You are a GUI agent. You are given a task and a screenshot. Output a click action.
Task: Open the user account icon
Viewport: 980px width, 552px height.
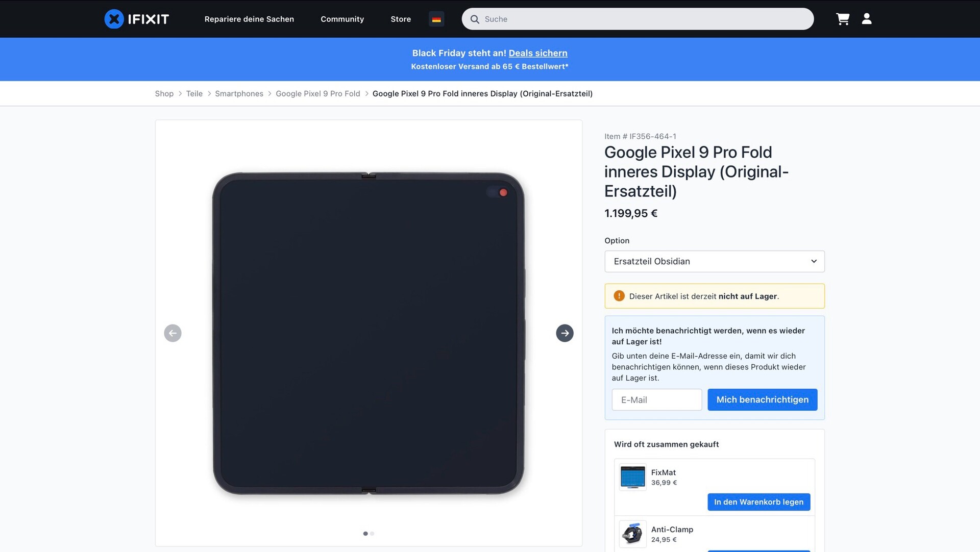867,19
